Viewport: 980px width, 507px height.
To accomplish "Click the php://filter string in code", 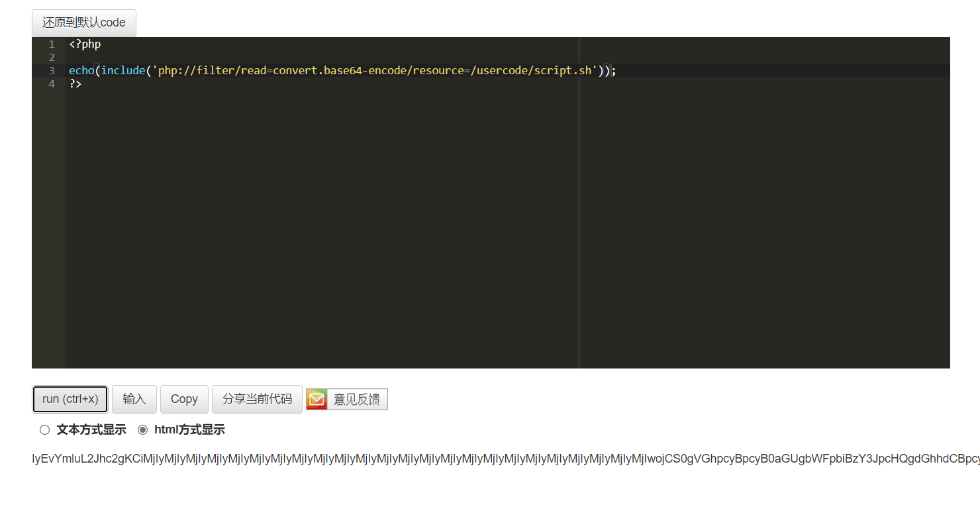I will [375, 70].
